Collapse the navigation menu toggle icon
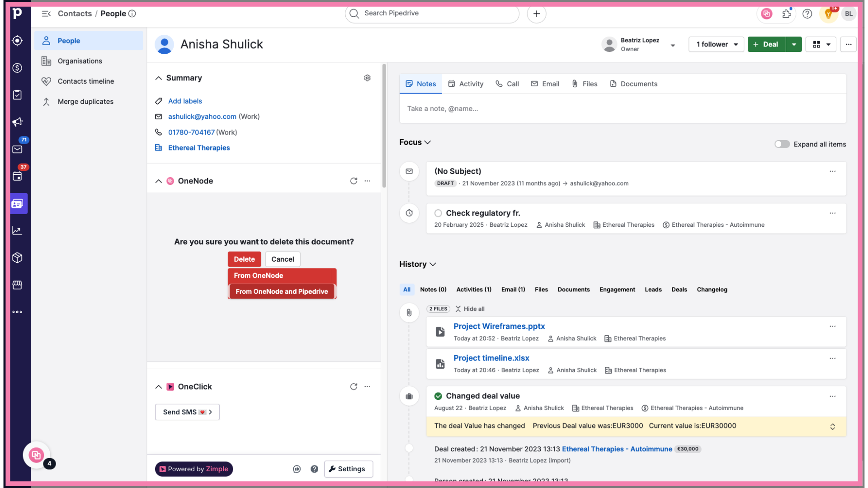The image size is (868, 488). point(46,14)
